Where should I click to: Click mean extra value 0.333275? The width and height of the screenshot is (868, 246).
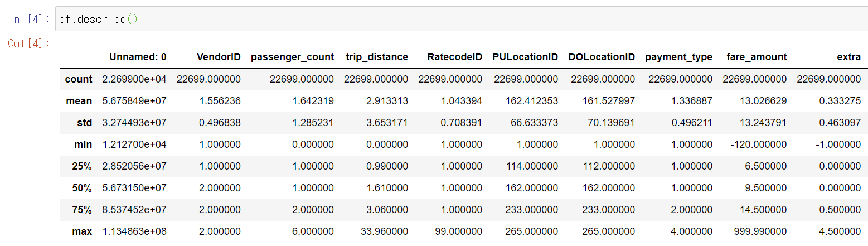(841, 101)
